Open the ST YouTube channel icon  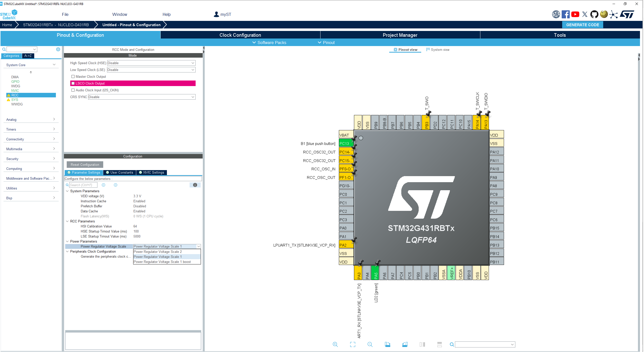point(575,14)
